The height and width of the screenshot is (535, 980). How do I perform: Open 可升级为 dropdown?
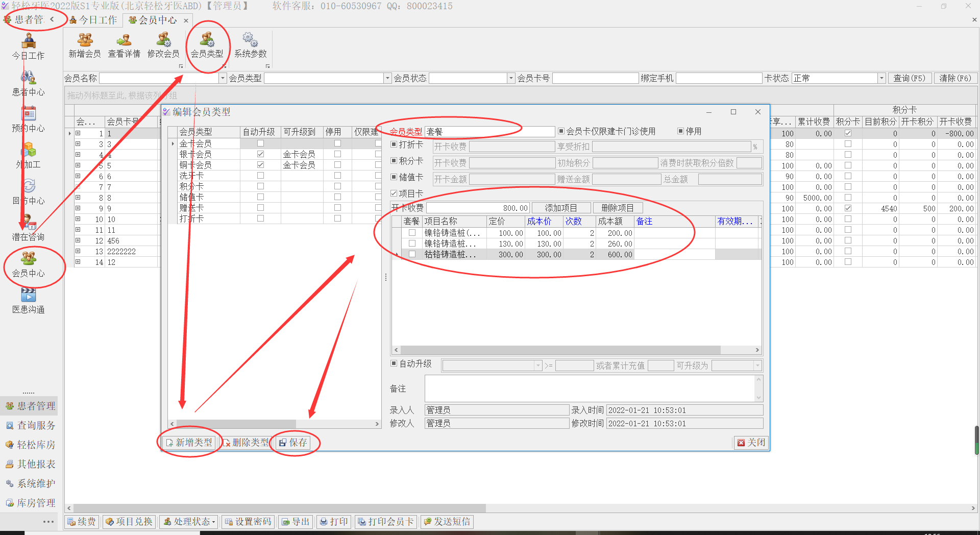(x=757, y=366)
